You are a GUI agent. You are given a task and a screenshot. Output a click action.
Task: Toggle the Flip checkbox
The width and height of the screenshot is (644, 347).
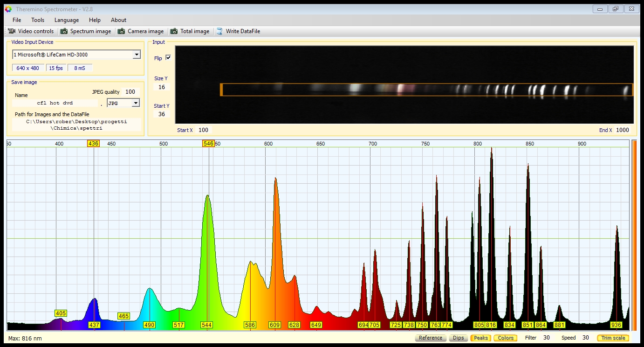pyautogui.click(x=168, y=58)
